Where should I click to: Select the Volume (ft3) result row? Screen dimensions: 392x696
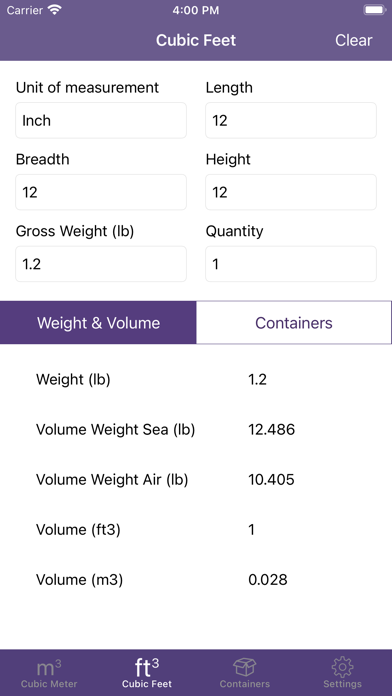tap(196, 530)
